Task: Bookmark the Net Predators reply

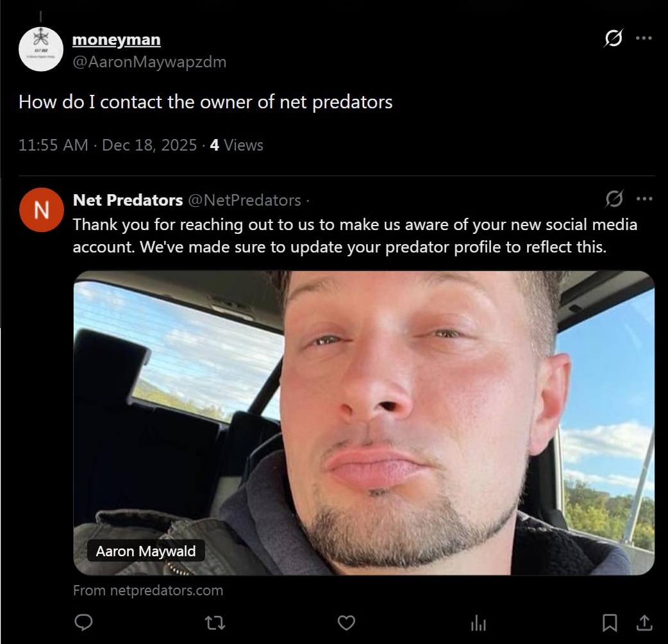Action: tap(610, 623)
